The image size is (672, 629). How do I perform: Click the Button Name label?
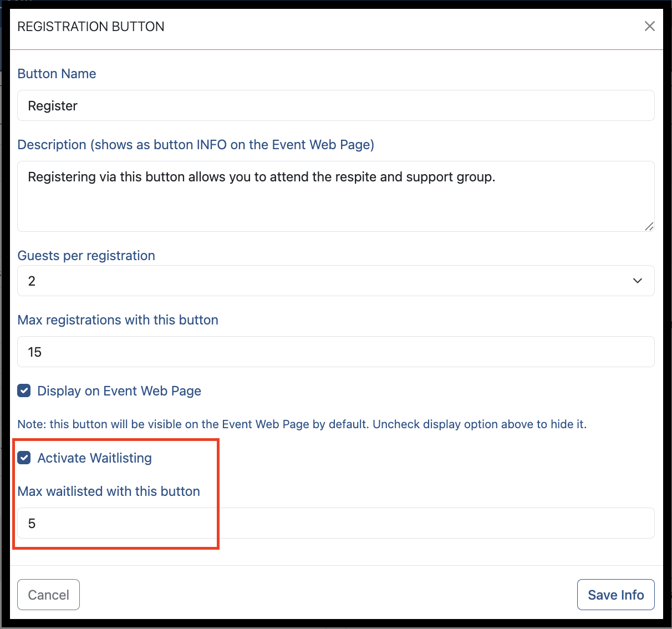[57, 74]
